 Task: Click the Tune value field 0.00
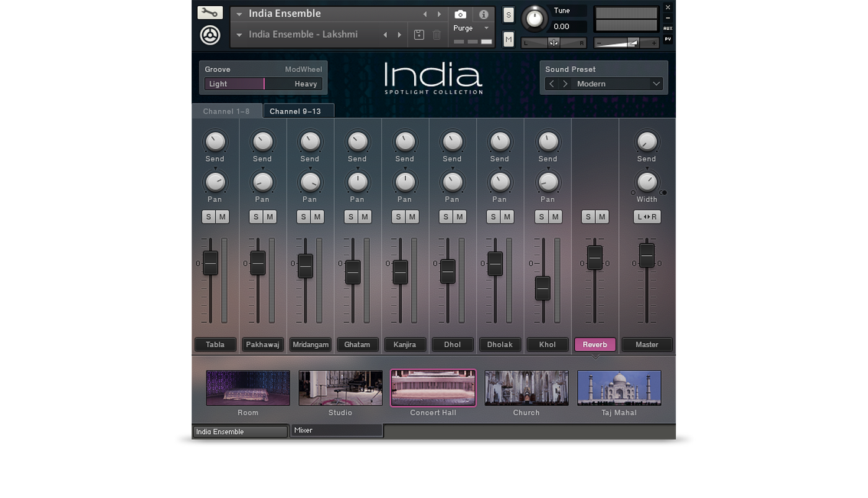(x=569, y=27)
